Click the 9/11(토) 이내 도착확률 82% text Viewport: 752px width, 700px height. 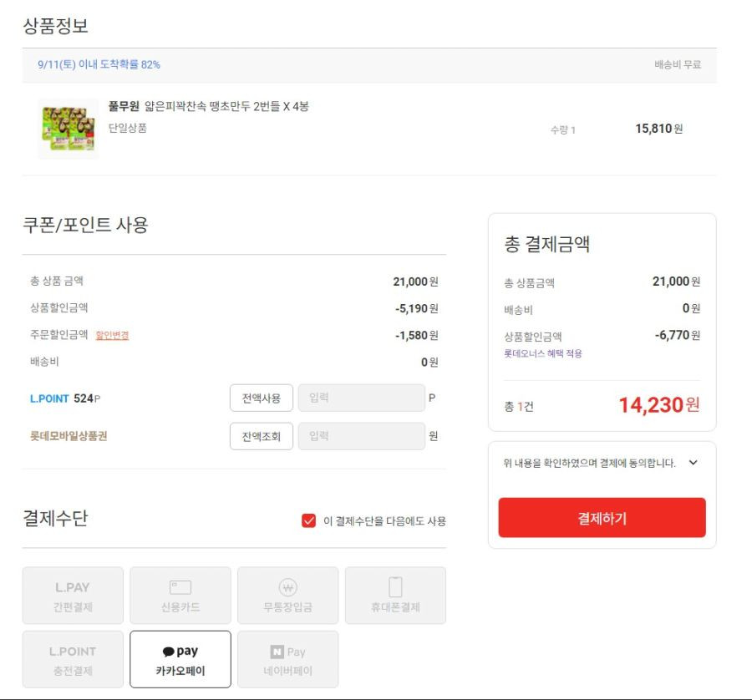(99, 64)
